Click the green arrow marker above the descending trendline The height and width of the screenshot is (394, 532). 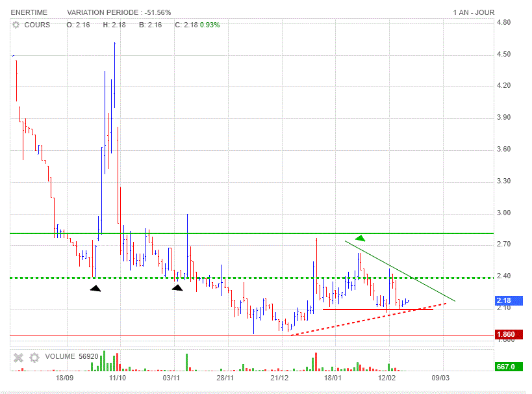pyautogui.click(x=359, y=237)
